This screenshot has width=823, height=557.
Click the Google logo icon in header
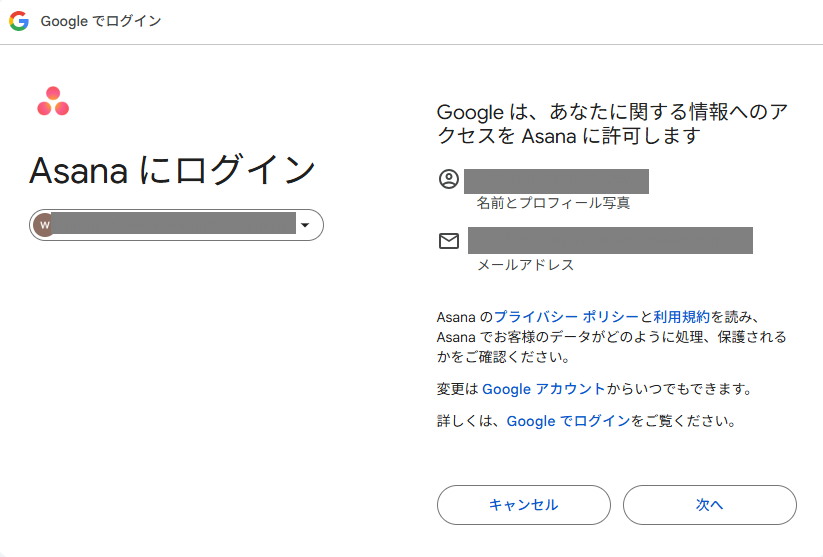click(x=19, y=21)
